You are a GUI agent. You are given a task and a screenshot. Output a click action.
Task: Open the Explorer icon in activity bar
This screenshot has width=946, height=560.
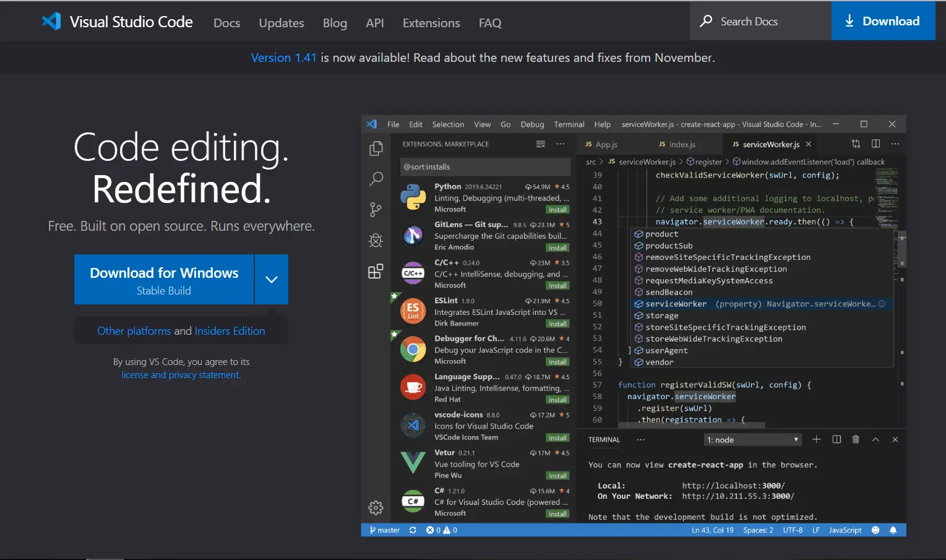376,149
